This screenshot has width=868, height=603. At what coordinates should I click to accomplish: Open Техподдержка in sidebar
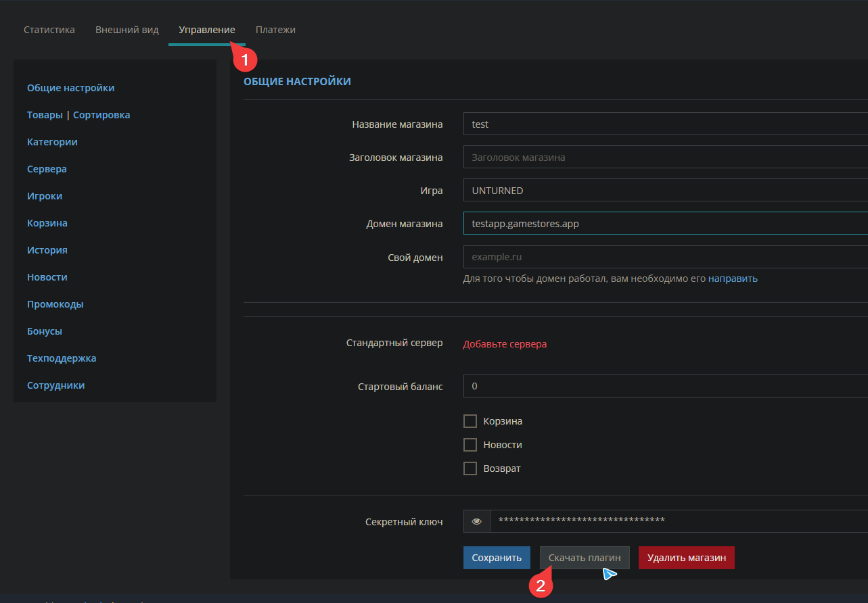pyautogui.click(x=62, y=358)
